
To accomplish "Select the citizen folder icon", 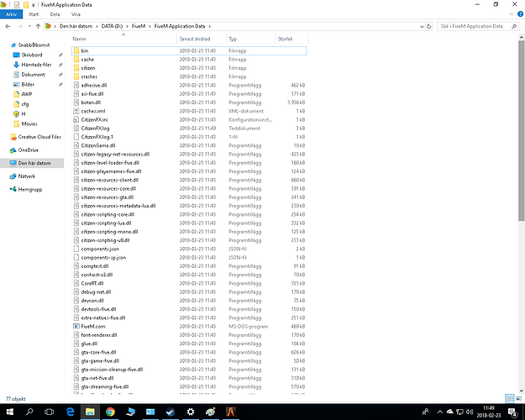I will click(x=76, y=68).
